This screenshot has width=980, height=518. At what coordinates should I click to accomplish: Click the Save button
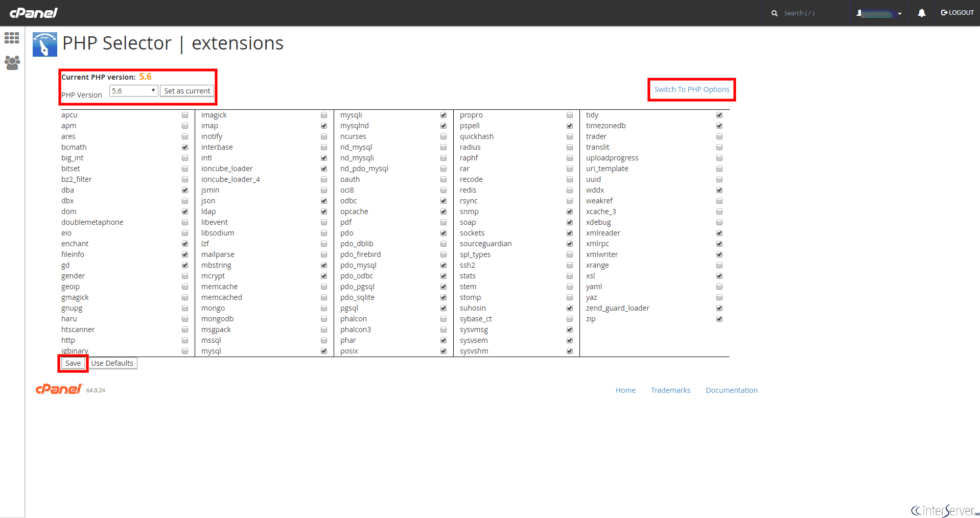click(73, 363)
